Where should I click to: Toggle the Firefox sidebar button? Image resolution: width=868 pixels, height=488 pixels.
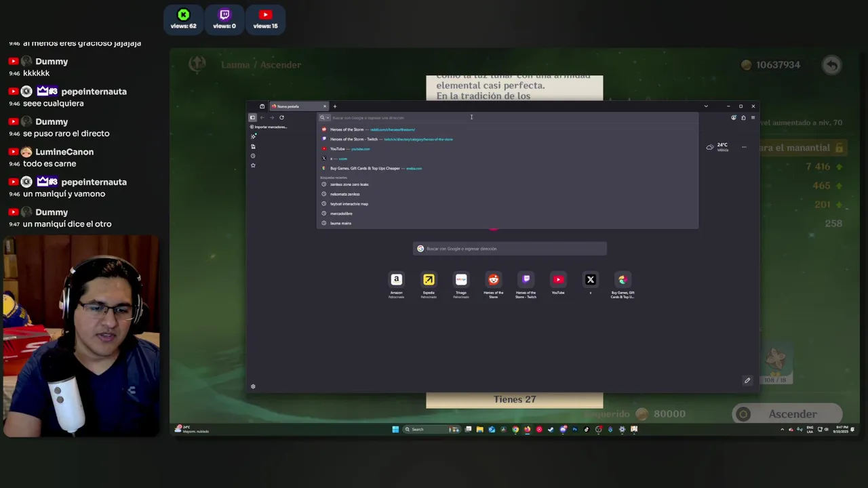pyautogui.click(x=252, y=117)
